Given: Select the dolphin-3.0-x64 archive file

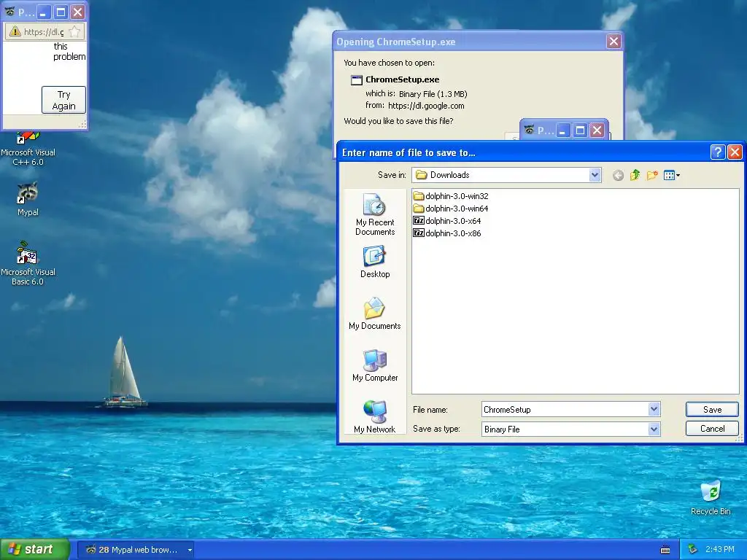Looking at the screenshot, I should [447, 221].
